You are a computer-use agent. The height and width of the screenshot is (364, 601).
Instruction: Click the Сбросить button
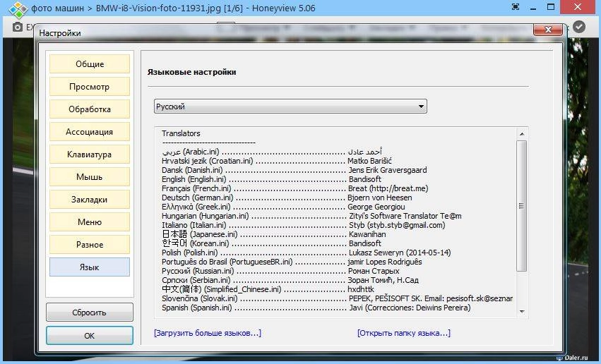pyautogui.click(x=90, y=313)
